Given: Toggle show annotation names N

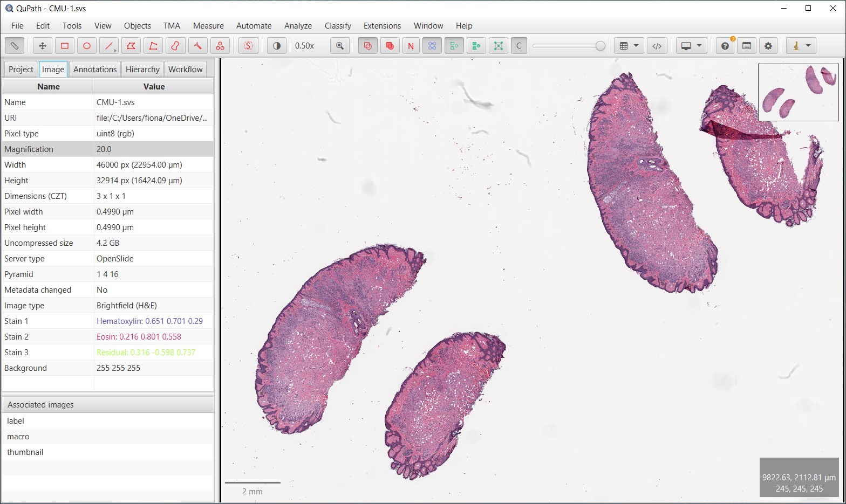Looking at the screenshot, I should click(411, 46).
